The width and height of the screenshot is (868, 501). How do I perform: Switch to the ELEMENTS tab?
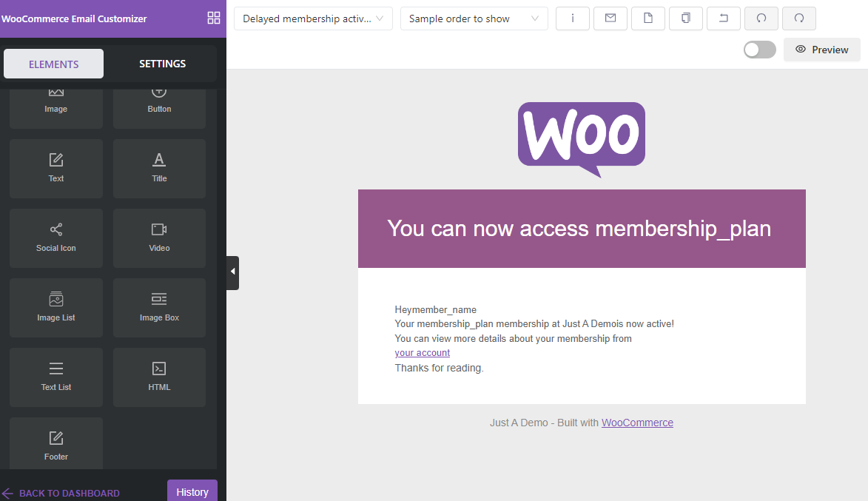point(53,64)
